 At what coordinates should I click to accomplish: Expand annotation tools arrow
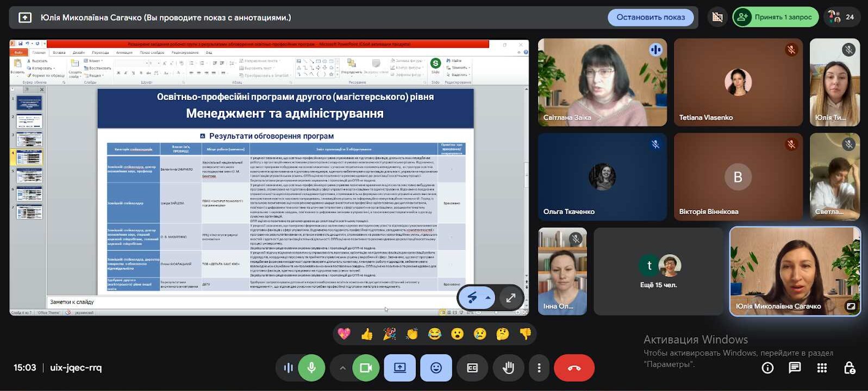tap(488, 298)
